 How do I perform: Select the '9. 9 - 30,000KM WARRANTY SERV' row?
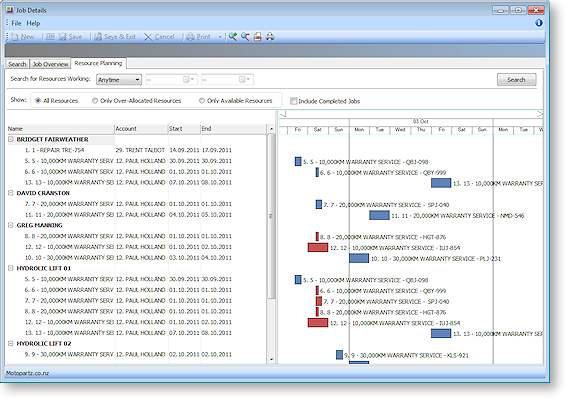pos(137,354)
